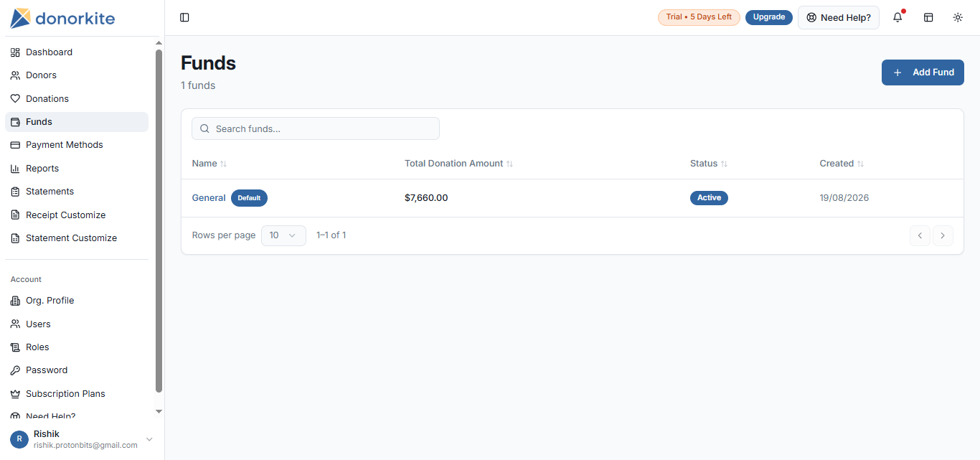Click the Roles scroll icon

[15, 347]
